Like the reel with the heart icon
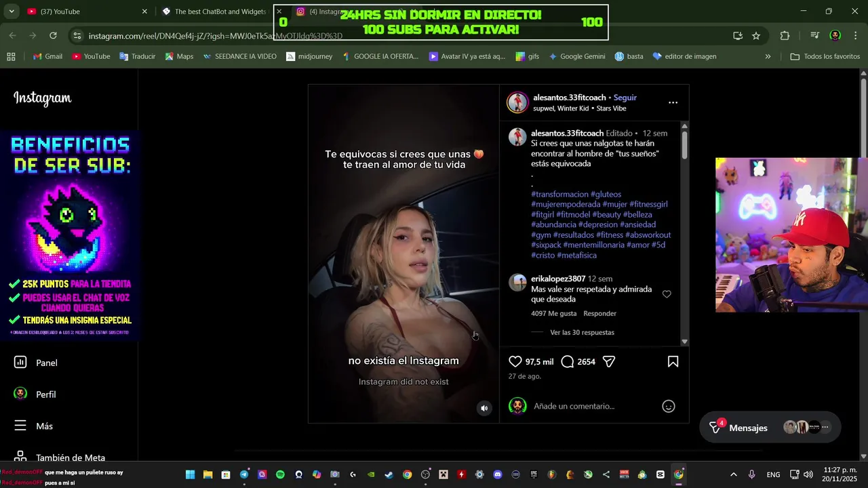 click(x=515, y=362)
